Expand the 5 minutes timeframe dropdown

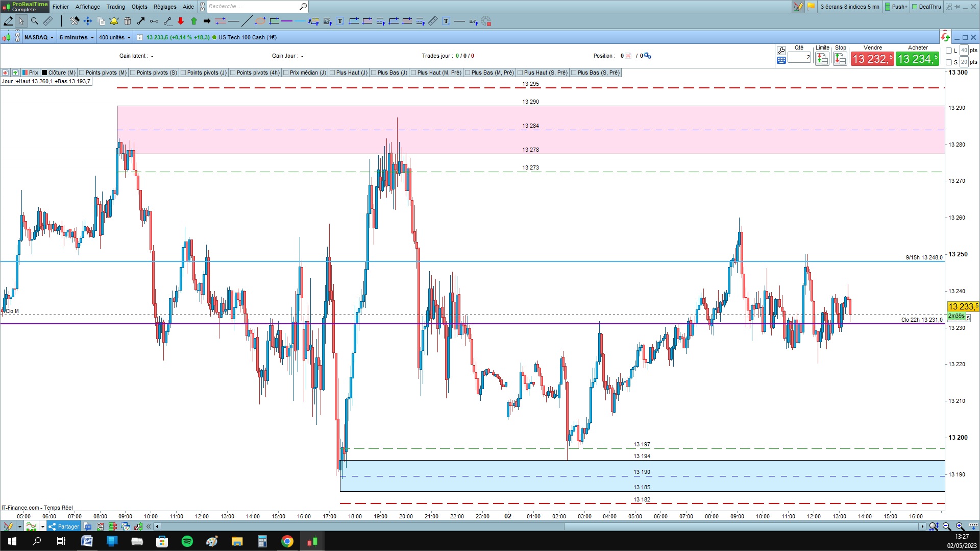coord(77,37)
